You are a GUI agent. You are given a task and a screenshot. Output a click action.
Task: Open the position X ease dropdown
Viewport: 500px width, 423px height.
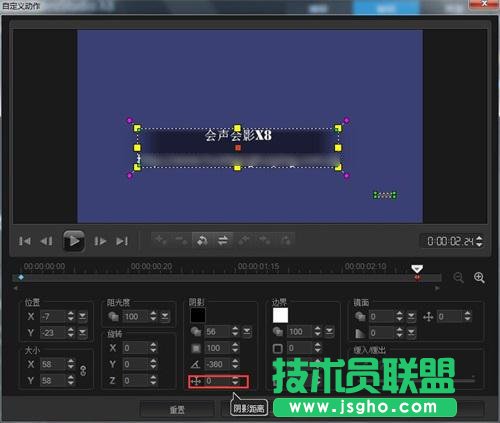tap(82, 316)
